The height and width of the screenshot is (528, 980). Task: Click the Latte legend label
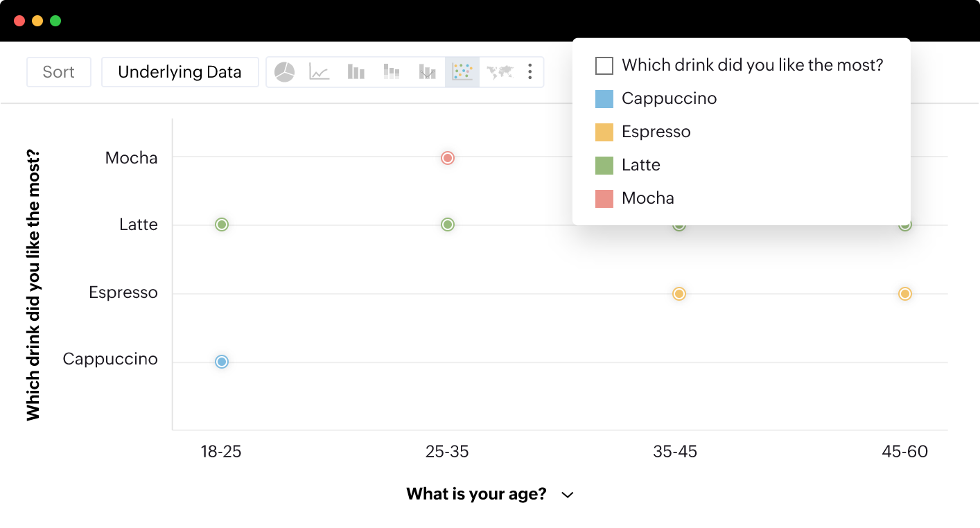[x=641, y=165]
